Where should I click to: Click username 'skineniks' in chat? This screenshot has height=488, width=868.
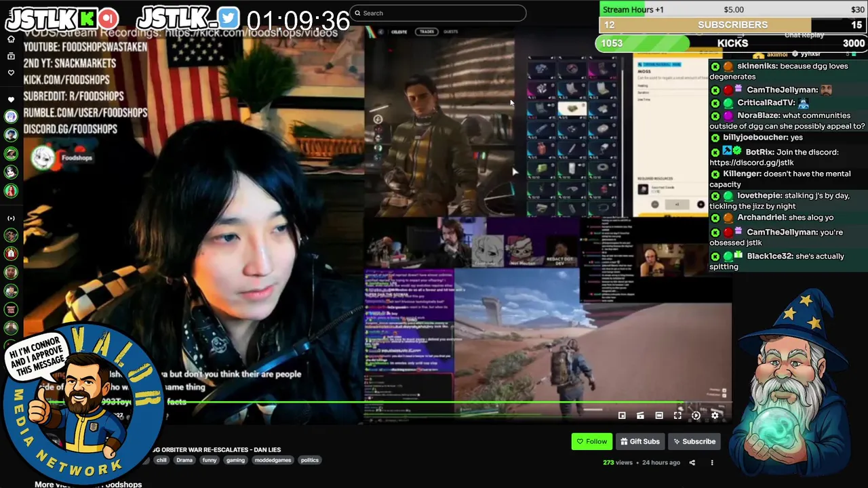coord(755,66)
